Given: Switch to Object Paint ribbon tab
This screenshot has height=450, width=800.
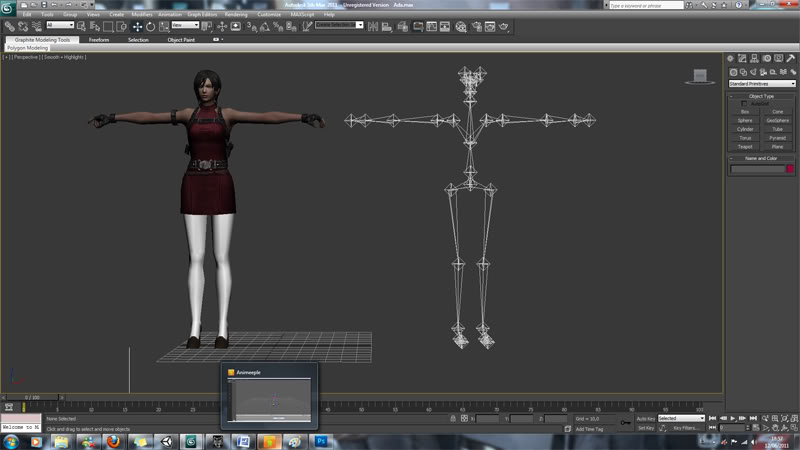Looking at the screenshot, I should point(181,40).
